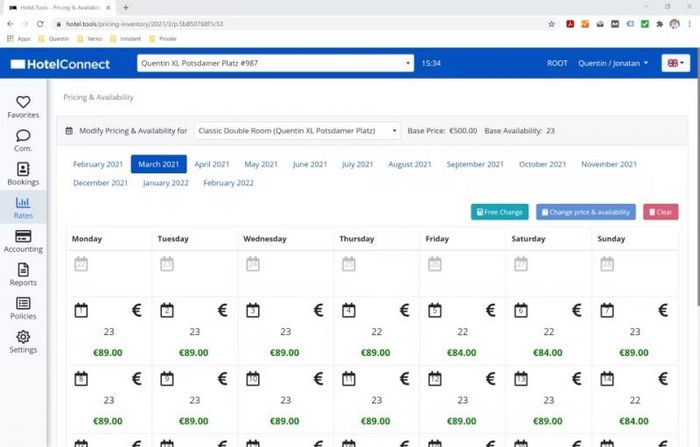
Task: Open the hotel property selector dropdown
Action: coord(275,63)
